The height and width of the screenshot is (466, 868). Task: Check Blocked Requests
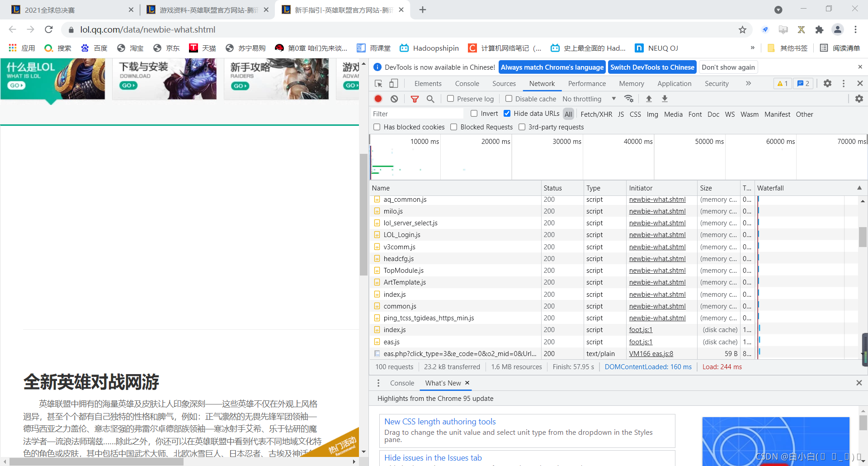pyautogui.click(x=453, y=127)
